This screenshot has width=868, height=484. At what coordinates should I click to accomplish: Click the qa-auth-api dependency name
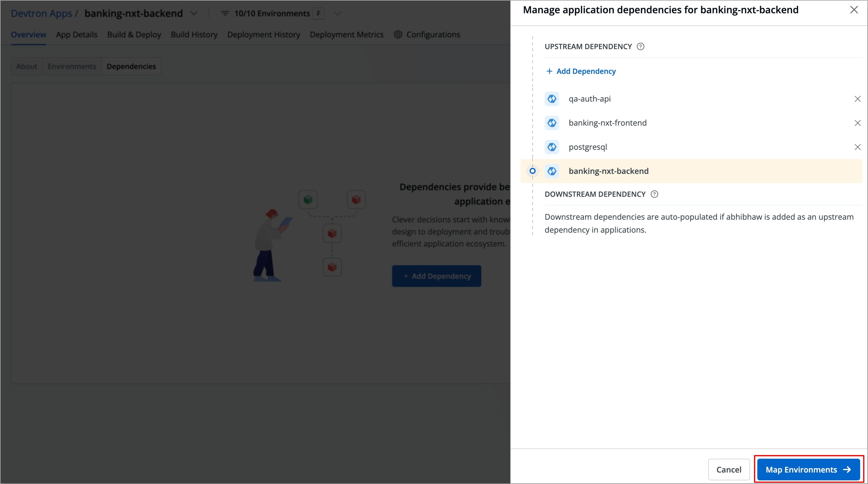point(589,99)
